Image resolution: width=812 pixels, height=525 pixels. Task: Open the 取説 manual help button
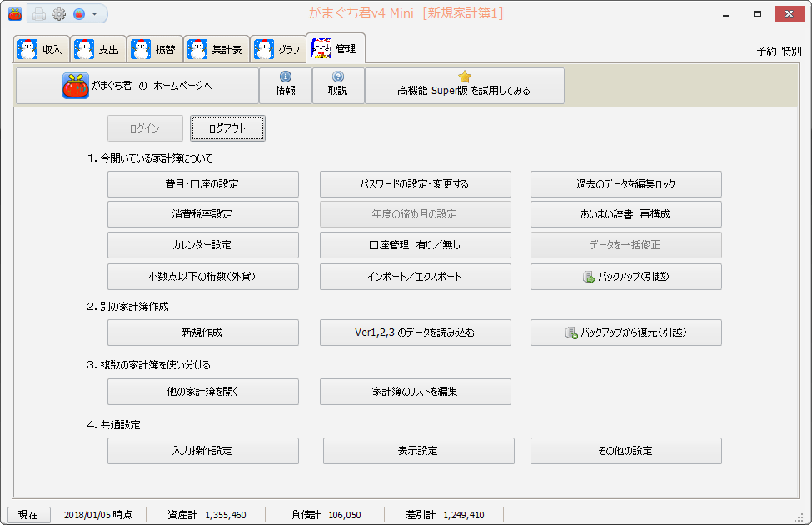click(337, 85)
